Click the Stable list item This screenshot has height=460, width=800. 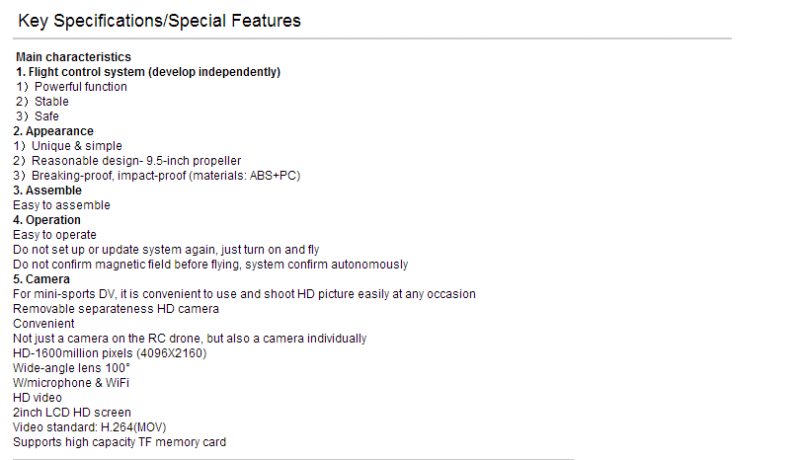[42, 101]
